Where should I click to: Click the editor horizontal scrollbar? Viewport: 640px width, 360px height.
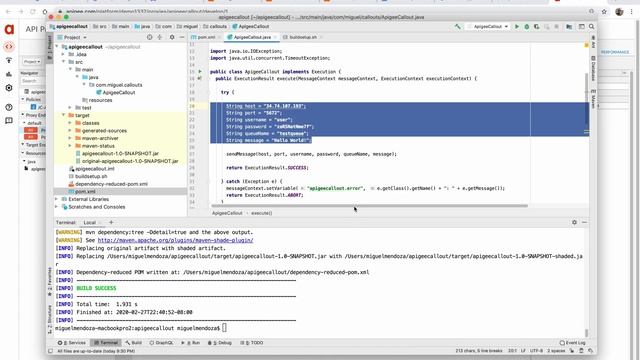coord(369,206)
